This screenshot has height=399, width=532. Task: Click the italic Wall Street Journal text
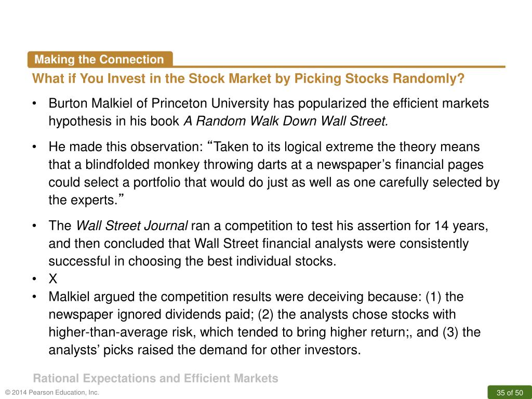131,225
